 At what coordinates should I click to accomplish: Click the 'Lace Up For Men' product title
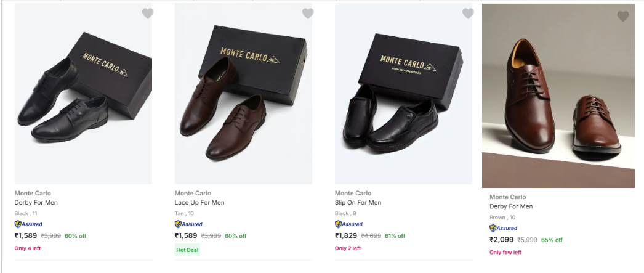coord(199,203)
